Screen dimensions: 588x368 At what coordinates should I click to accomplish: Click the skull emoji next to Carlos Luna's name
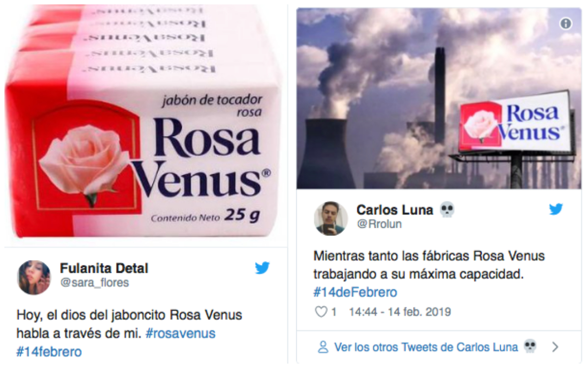[446, 210]
